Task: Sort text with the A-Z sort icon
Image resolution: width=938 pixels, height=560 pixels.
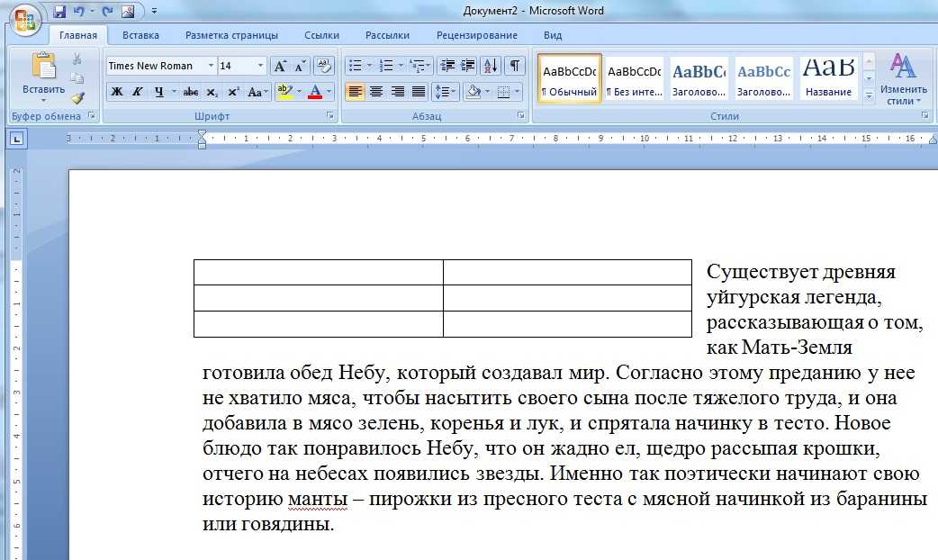Action: 491,66
